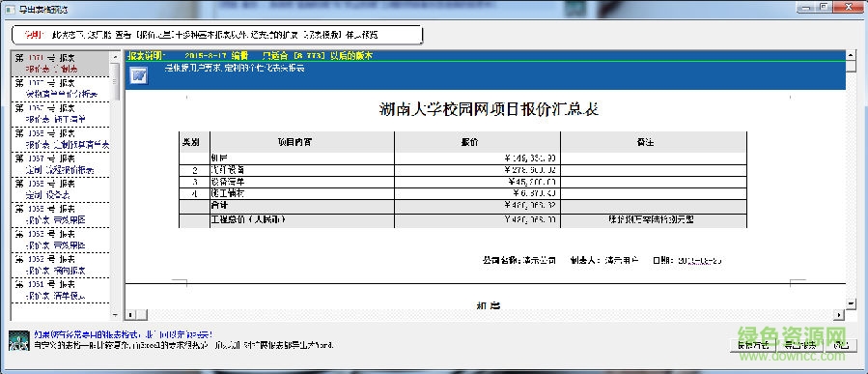Click the 退出 button at bottom right
The width and height of the screenshot is (868, 374).
click(x=841, y=345)
